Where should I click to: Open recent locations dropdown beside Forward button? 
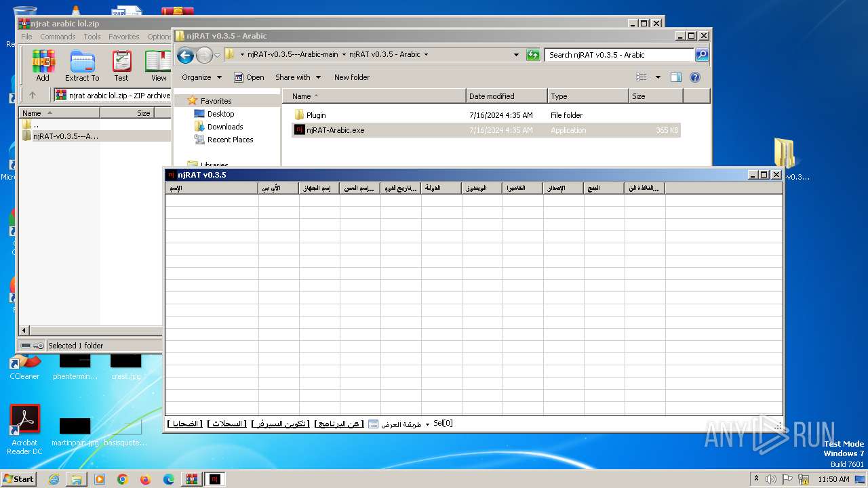217,55
